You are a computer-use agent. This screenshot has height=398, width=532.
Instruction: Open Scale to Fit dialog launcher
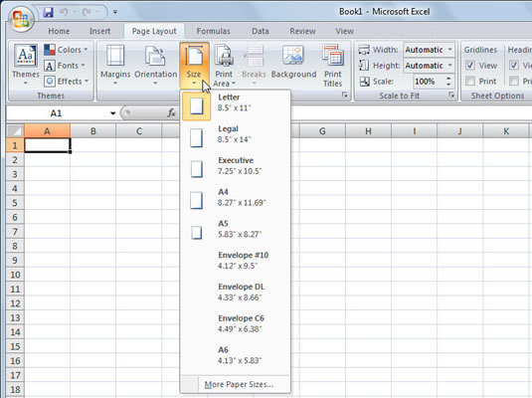[x=451, y=96]
